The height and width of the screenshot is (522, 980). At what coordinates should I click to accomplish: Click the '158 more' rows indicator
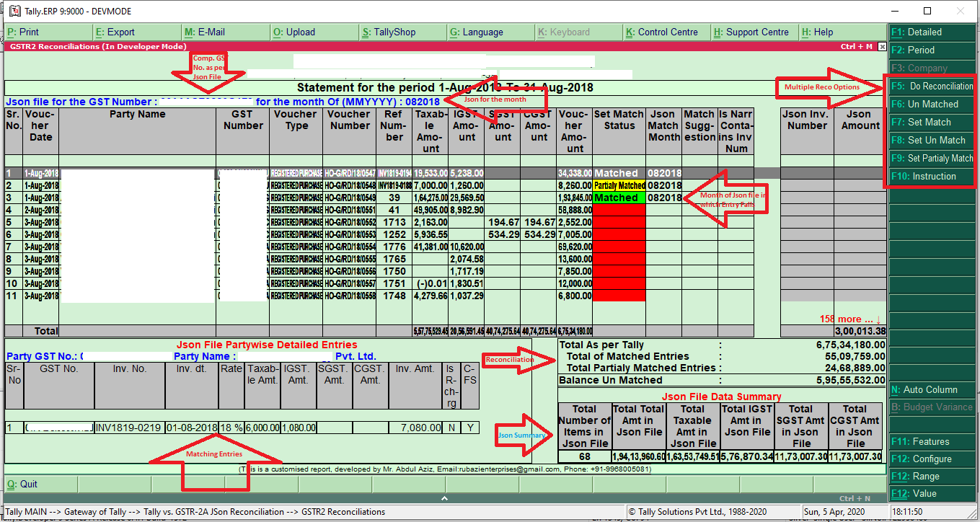click(x=850, y=319)
